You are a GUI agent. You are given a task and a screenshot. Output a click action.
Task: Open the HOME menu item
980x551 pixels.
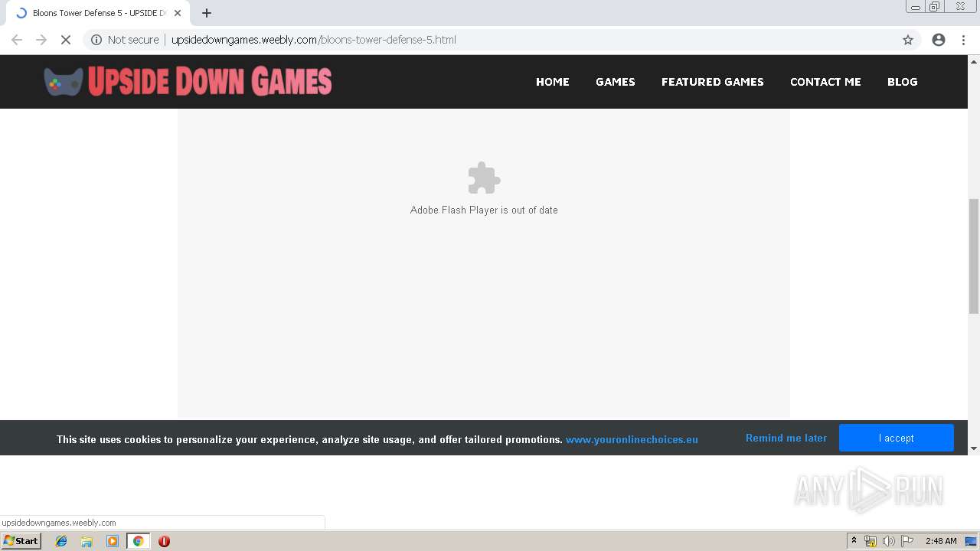[x=553, y=82]
